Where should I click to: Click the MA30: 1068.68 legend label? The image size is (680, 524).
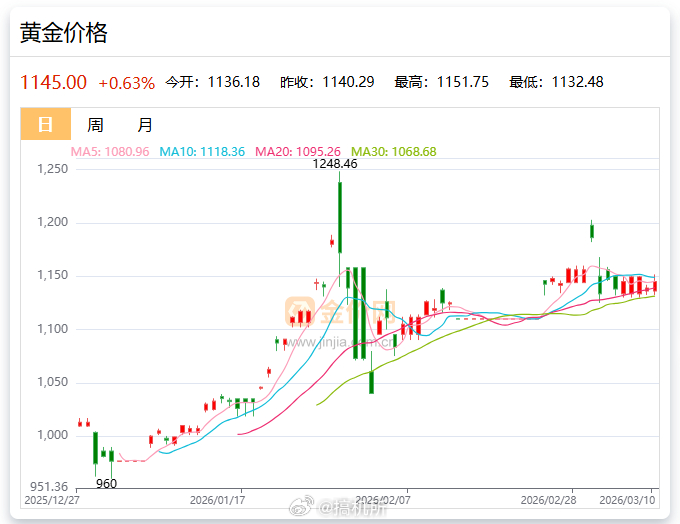coord(394,152)
